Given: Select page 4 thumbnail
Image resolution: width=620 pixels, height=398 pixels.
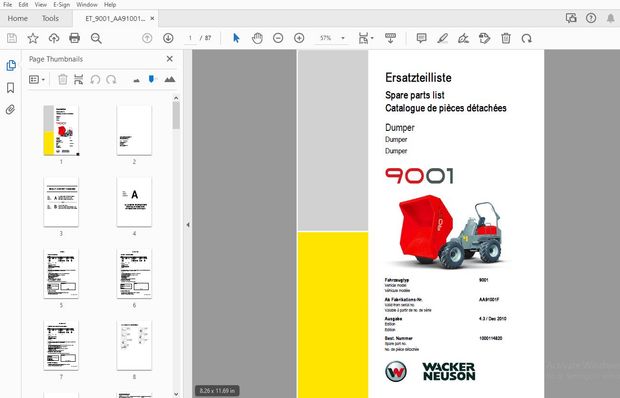Looking at the screenshot, I should tap(134, 202).
